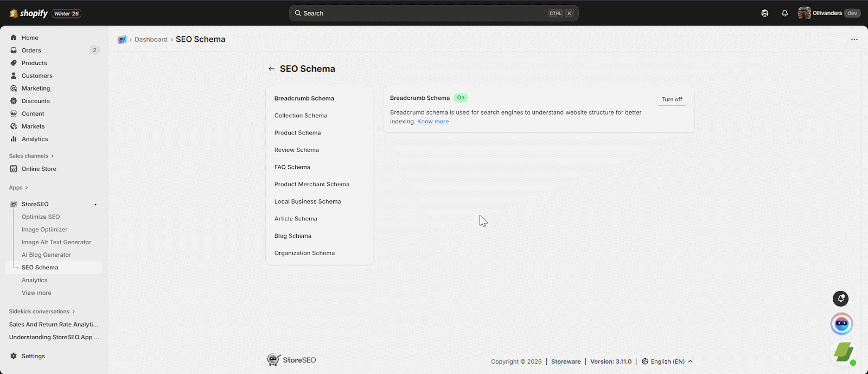Expand Sidekick conversations section
The image size is (868, 374).
pos(42,312)
